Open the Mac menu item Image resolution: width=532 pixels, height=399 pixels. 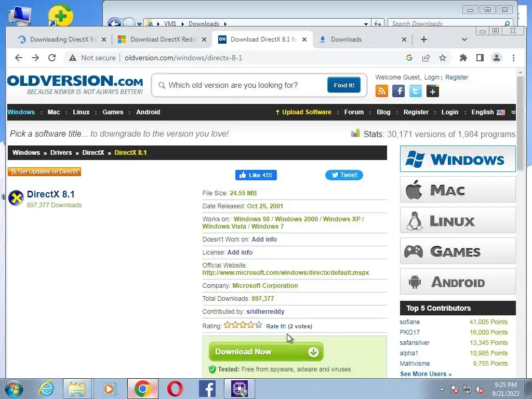tap(54, 112)
